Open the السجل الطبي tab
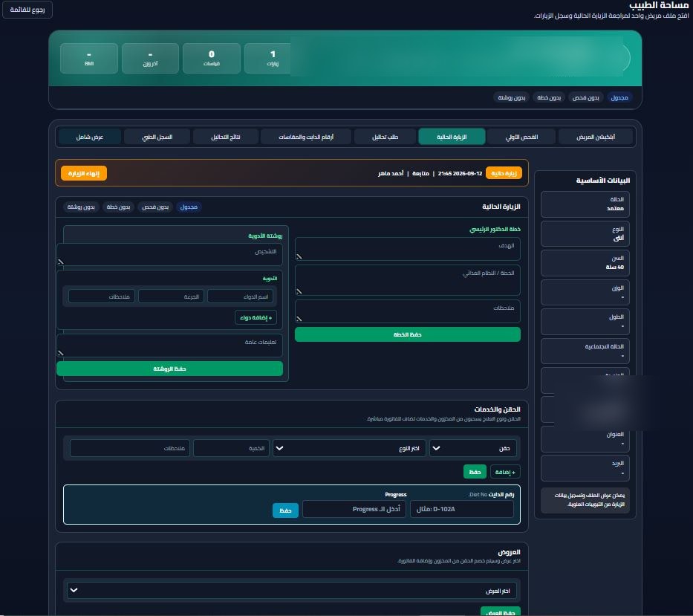This screenshot has width=693, height=616. [157, 137]
